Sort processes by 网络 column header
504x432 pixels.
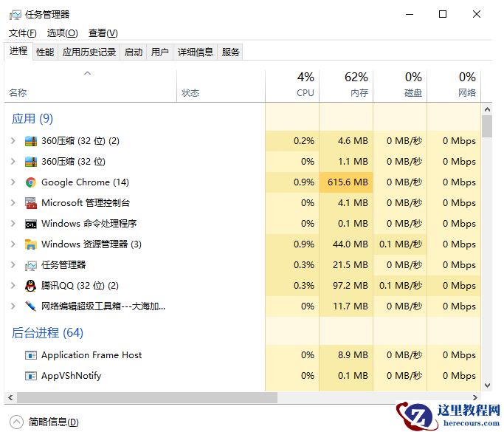pos(454,86)
